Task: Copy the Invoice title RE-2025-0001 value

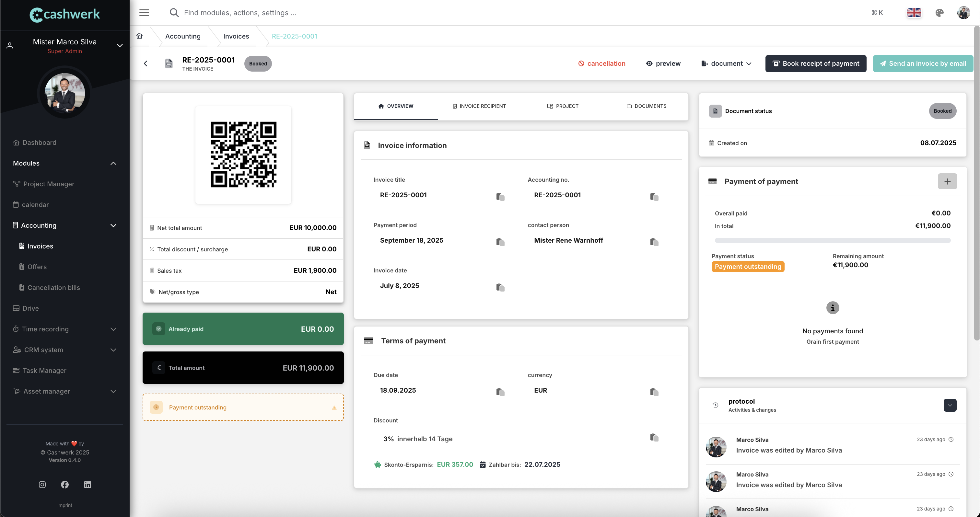Action: pyautogui.click(x=500, y=197)
